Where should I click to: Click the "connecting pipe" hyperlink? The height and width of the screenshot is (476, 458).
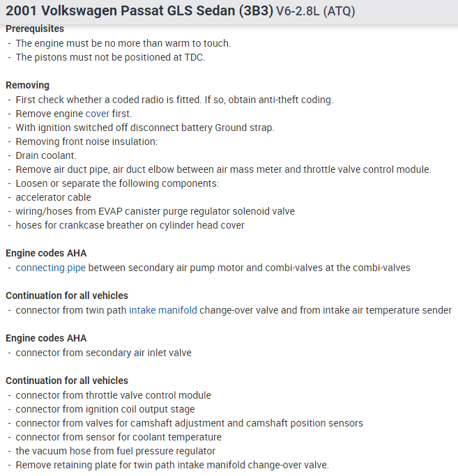(50, 268)
